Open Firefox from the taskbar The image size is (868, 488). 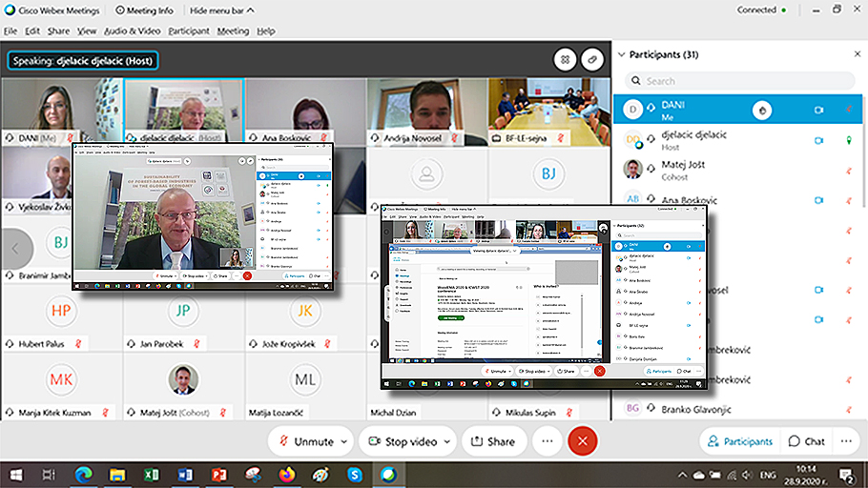pos(287,475)
